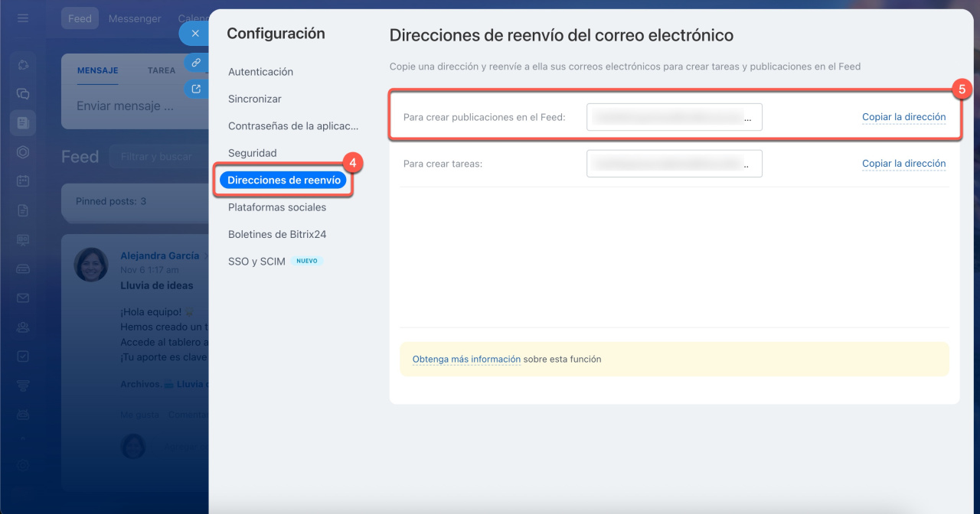Open the hamburger menu icon
The height and width of the screenshot is (514, 980).
pyautogui.click(x=23, y=18)
